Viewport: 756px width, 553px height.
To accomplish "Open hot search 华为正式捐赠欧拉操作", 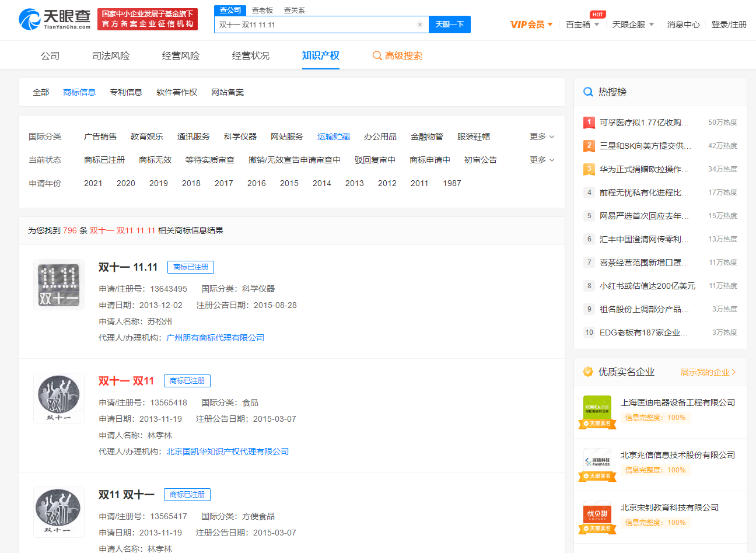I will coord(645,169).
